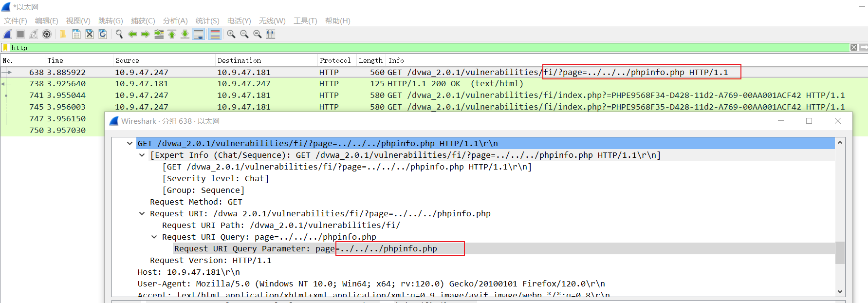This screenshot has width=868, height=303.
Task: Find a packet magnifier icon
Action: pyautogui.click(x=119, y=34)
